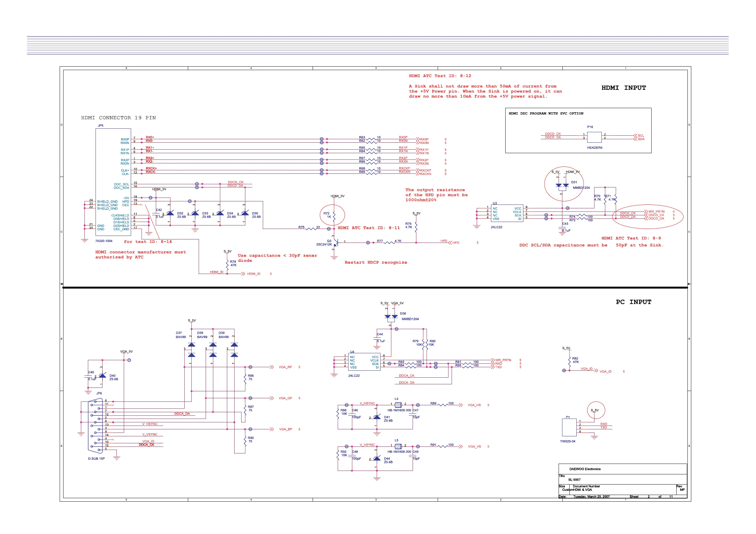Click the D31 MMBD1204 dual diode symbol
Viewport: 756px width, 534px height.
(x=562, y=186)
